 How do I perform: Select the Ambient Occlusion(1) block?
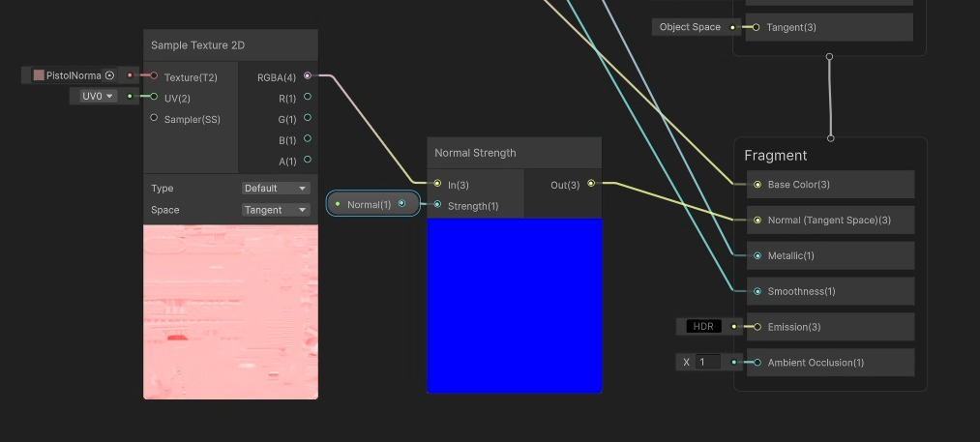point(831,363)
